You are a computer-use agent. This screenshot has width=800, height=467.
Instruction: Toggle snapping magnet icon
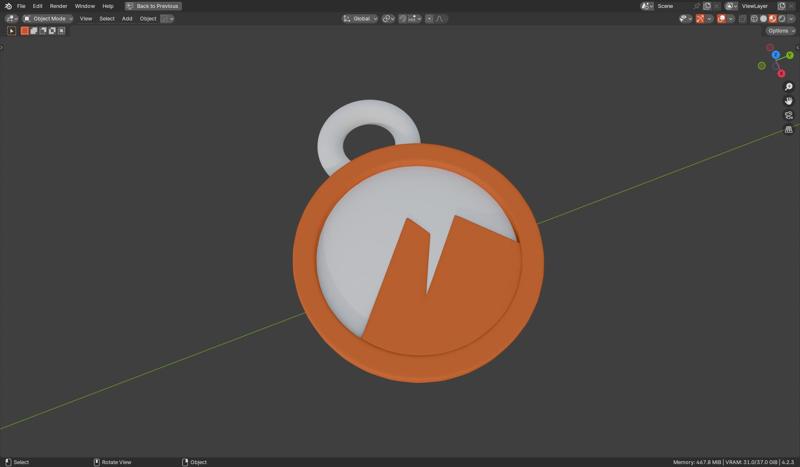pyautogui.click(x=403, y=18)
